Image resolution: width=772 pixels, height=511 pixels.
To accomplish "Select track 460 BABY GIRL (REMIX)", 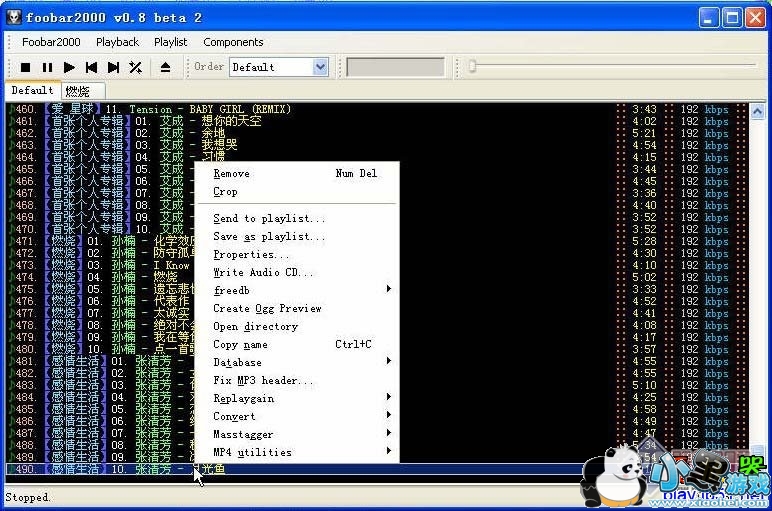I will pos(377,109).
